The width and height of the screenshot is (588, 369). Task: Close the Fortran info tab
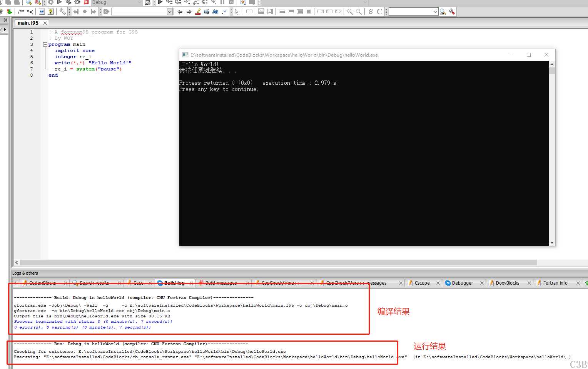click(578, 283)
